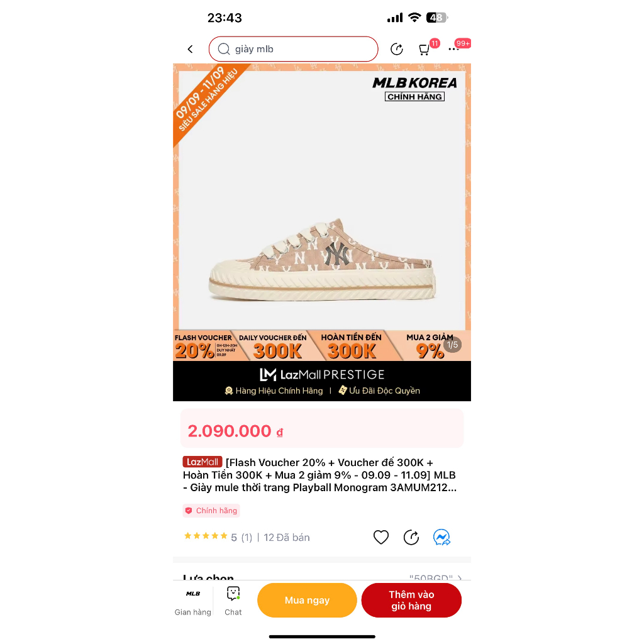
Task: Tap share icon beside search bar
Action: click(x=397, y=49)
